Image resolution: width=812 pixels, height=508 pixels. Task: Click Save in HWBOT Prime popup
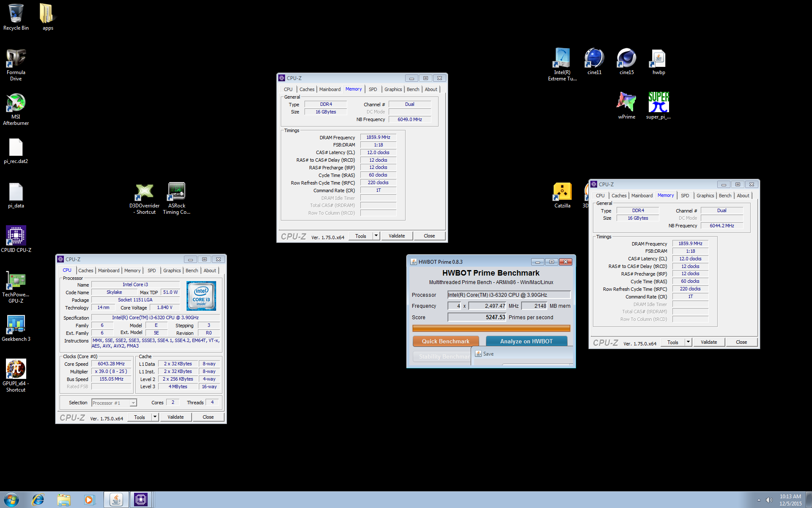[488, 354]
